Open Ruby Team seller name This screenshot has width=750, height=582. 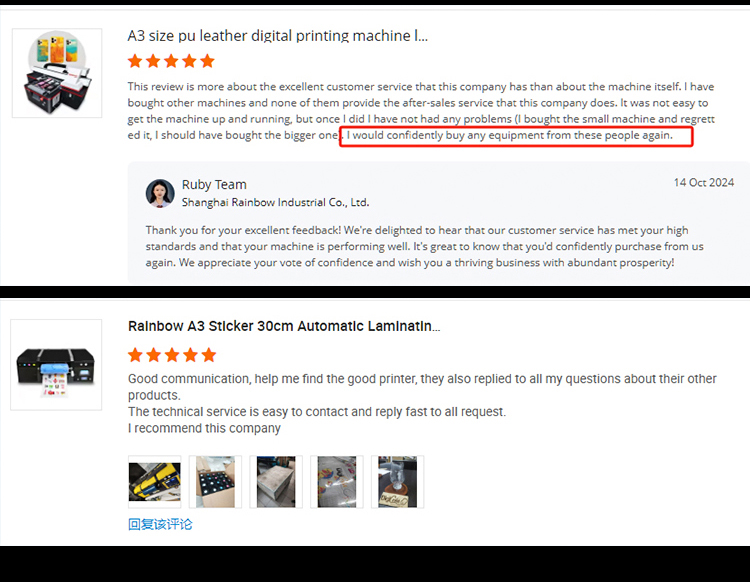click(x=214, y=185)
